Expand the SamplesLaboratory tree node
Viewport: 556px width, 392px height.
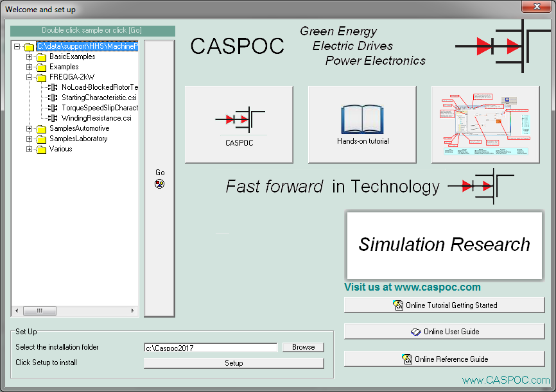(29, 139)
